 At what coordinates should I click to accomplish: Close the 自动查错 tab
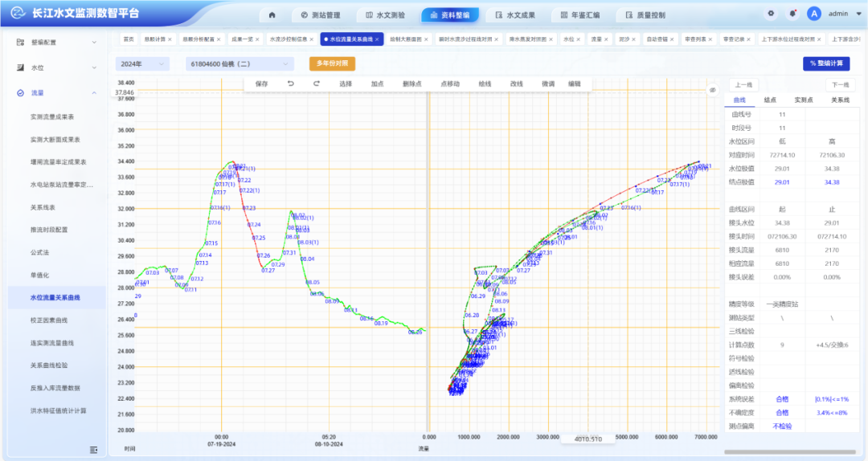tap(673, 39)
